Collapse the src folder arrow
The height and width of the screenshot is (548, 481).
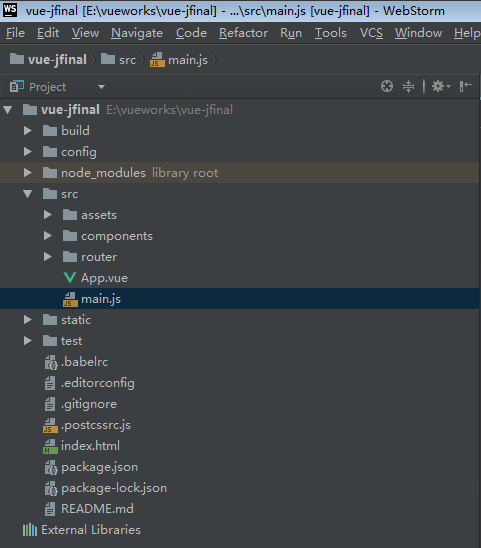coord(28,194)
